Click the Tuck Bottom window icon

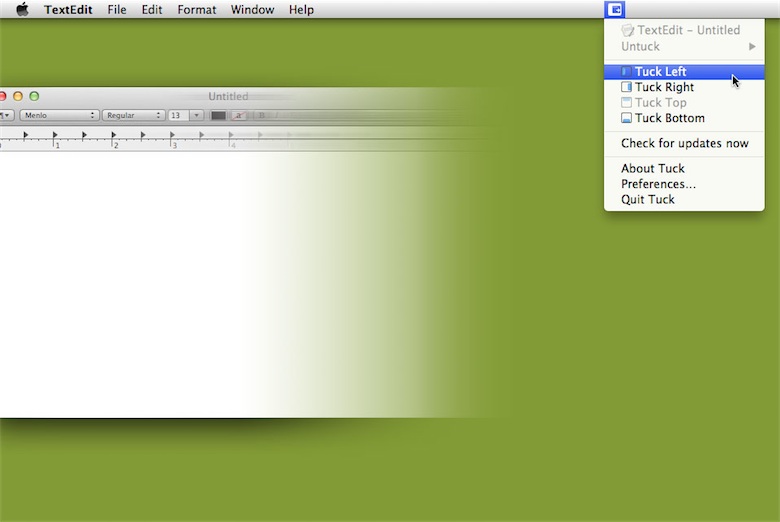click(x=626, y=118)
